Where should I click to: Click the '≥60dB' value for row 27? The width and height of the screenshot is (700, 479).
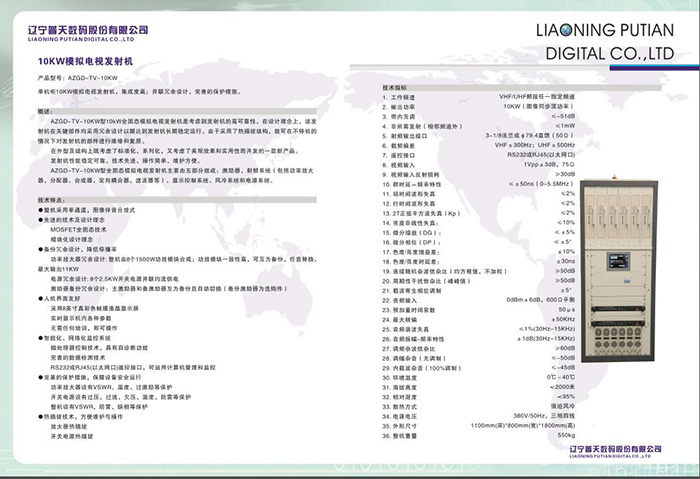click(x=565, y=348)
